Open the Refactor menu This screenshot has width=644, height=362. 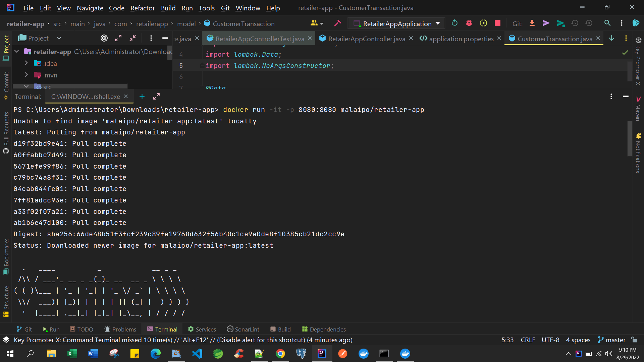tap(142, 8)
